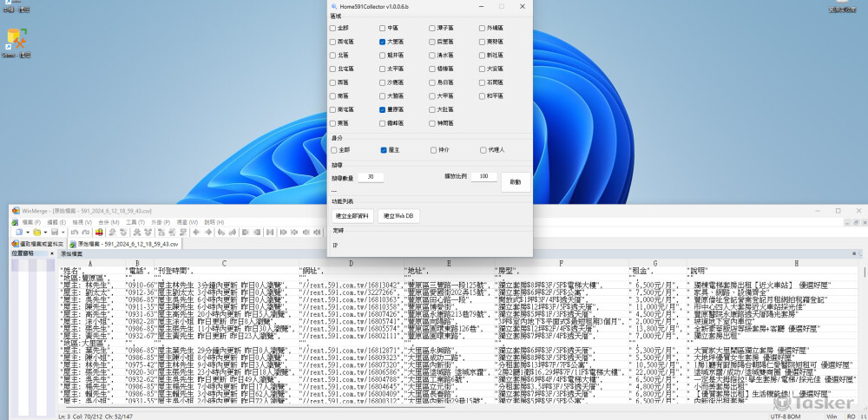The height and width of the screenshot is (420, 868).
Task: Expand the dropdown arrow beside Open folder icon
Action: (x=45, y=233)
